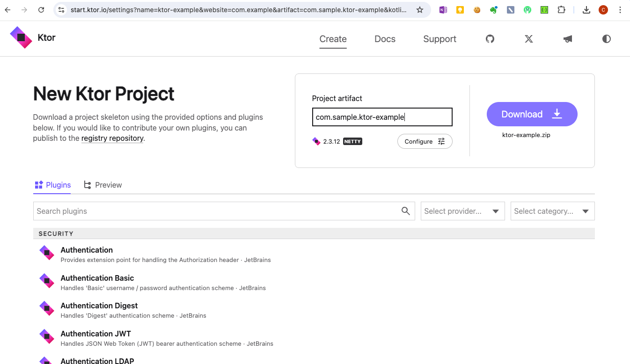Open the GitHub icon link
Screen dimensions: 630x364
pos(490,39)
